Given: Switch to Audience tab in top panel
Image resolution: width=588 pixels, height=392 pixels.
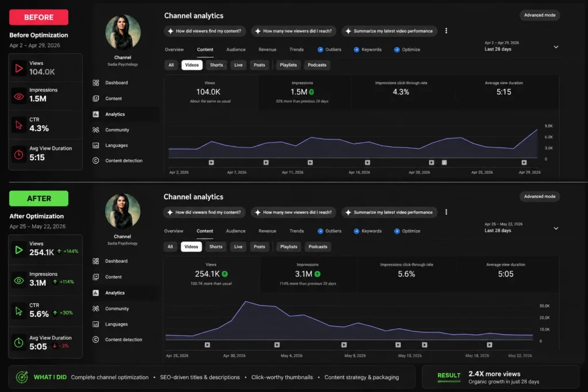Looking at the screenshot, I should point(236,49).
